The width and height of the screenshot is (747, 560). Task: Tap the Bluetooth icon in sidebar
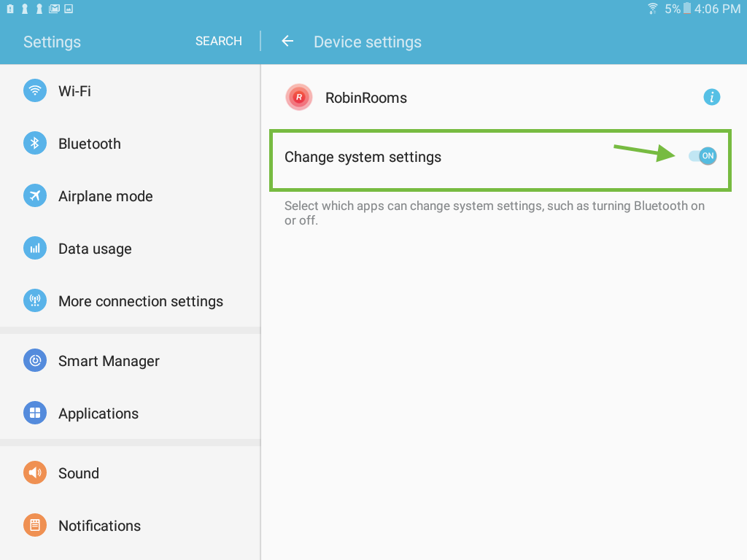(x=35, y=143)
